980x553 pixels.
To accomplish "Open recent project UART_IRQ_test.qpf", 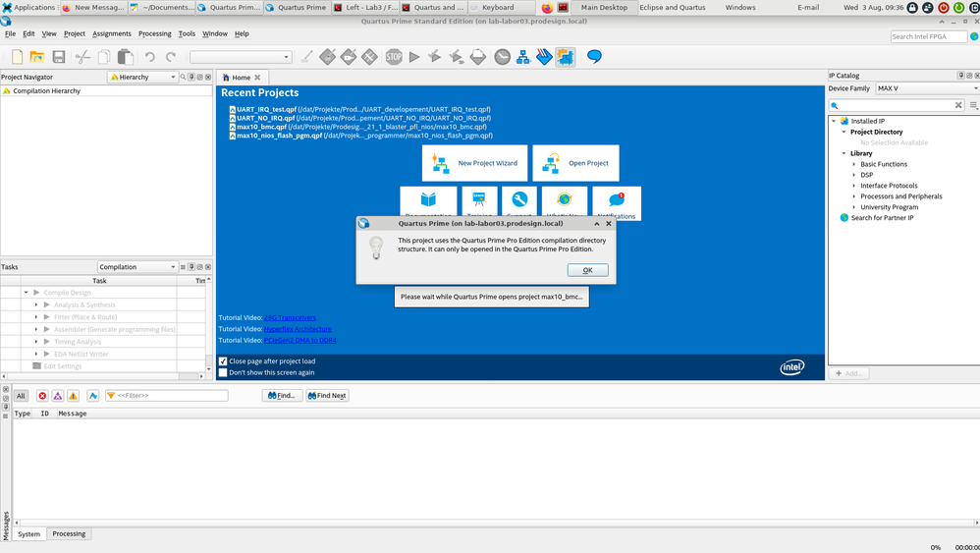I will click(x=360, y=109).
